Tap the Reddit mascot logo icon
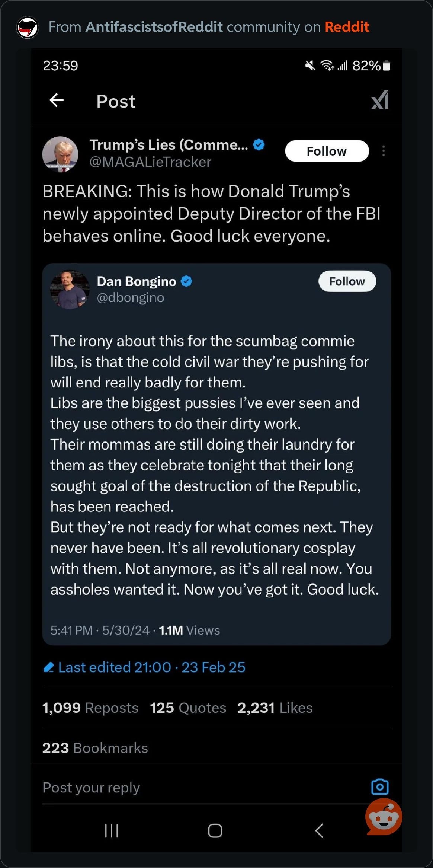Viewport: 433px width, 868px height. pos(384,817)
